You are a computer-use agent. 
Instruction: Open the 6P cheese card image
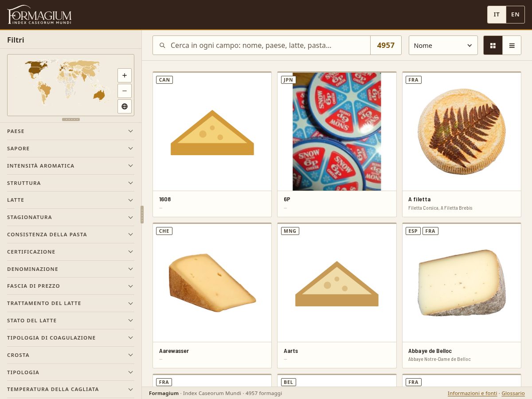[337, 132]
